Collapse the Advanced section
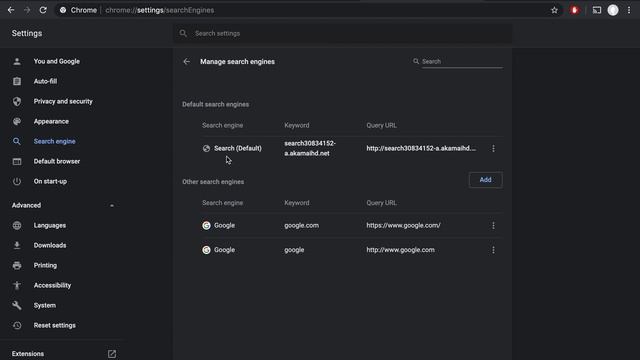The image size is (640, 360). point(112,205)
